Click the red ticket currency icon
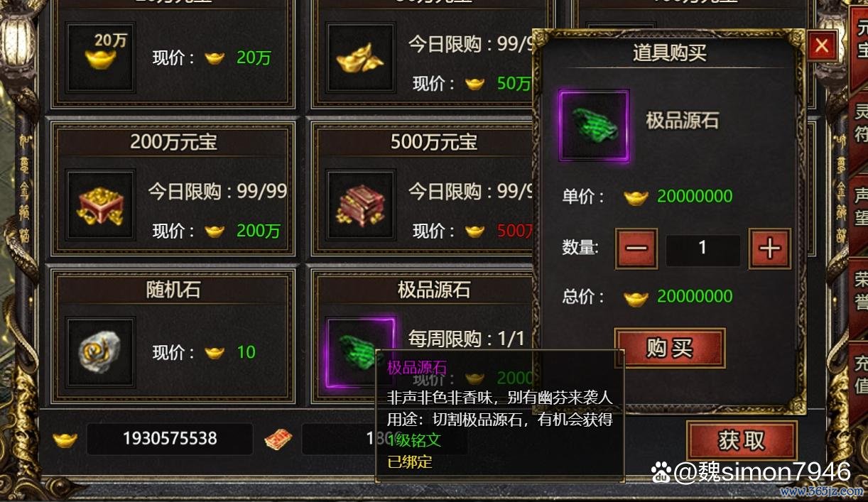The height and width of the screenshot is (502, 868). 278,440
